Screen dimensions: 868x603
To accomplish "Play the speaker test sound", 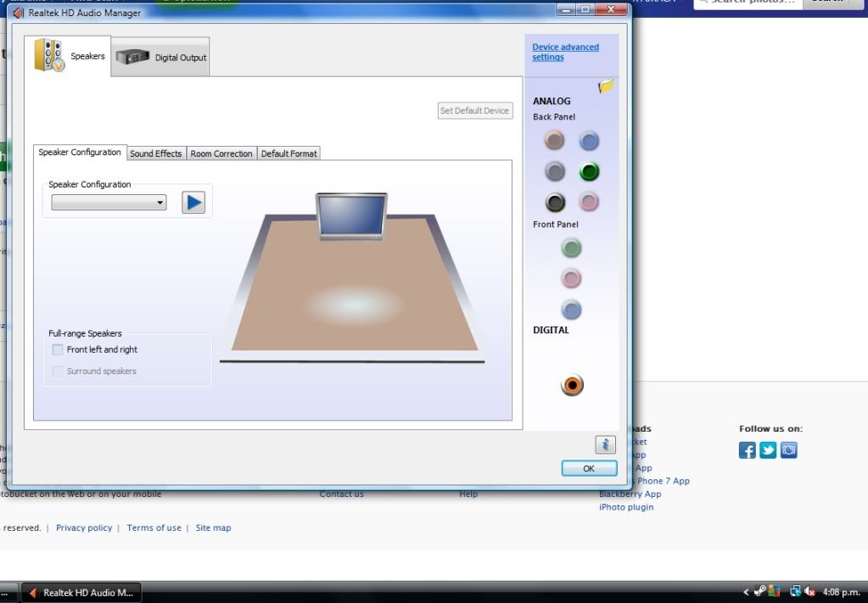I will click(x=193, y=203).
